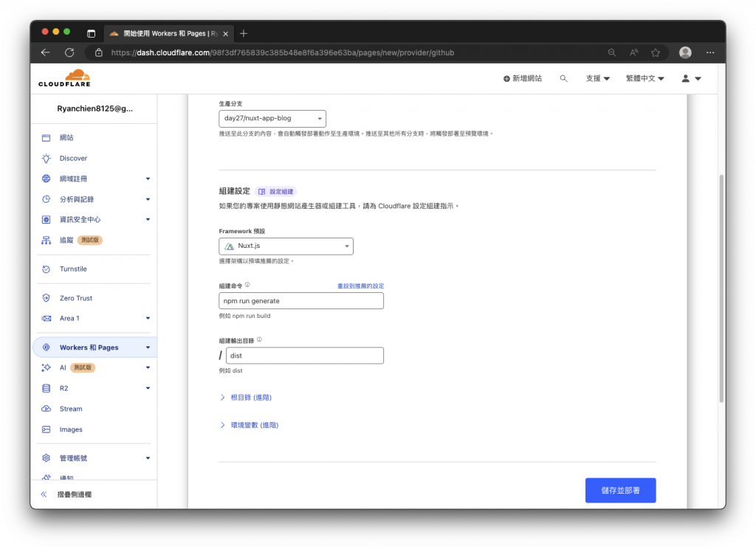Expand the R2 sidebar section arrow
Viewport: 756px width, 549px height.
[x=148, y=388]
